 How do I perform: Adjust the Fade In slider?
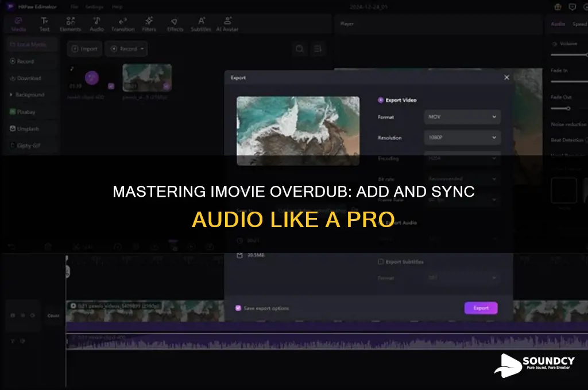click(569, 81)
